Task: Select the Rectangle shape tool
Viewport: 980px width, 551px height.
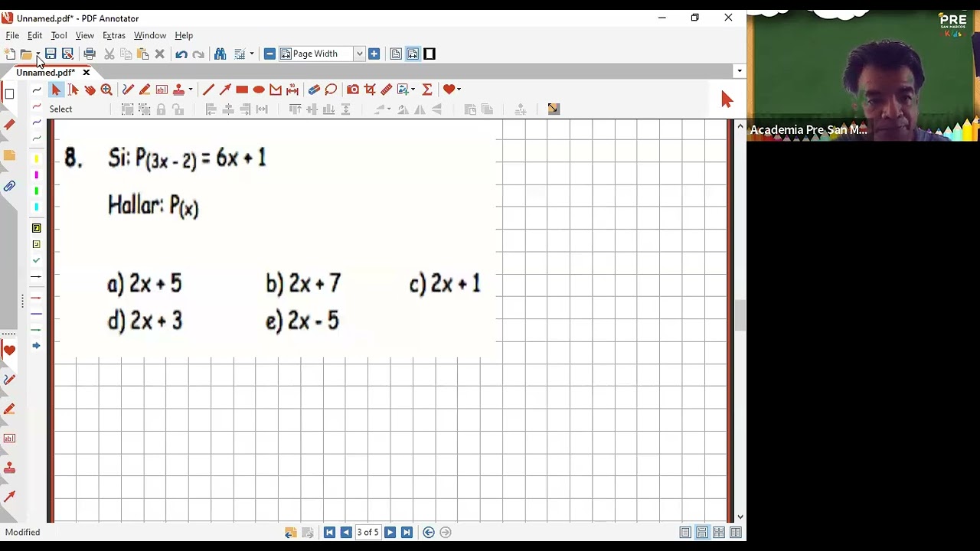Action: [242, 90]
